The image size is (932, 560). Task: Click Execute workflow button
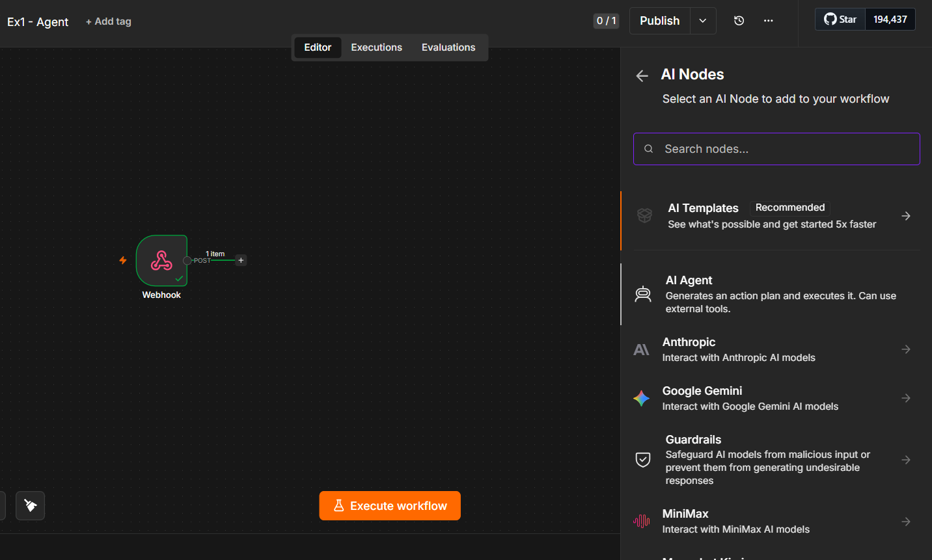[x=390, y=505]
